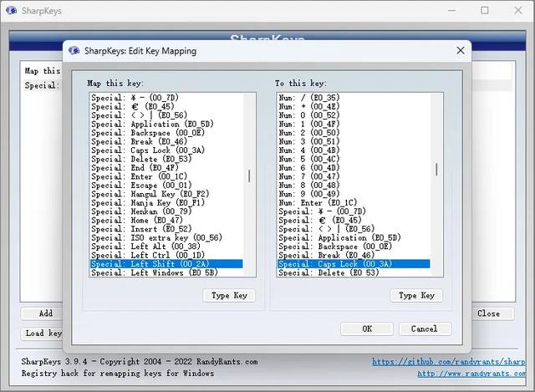Select 'Special: Break (E0_46)' in To this key list

tap(354, 255)
